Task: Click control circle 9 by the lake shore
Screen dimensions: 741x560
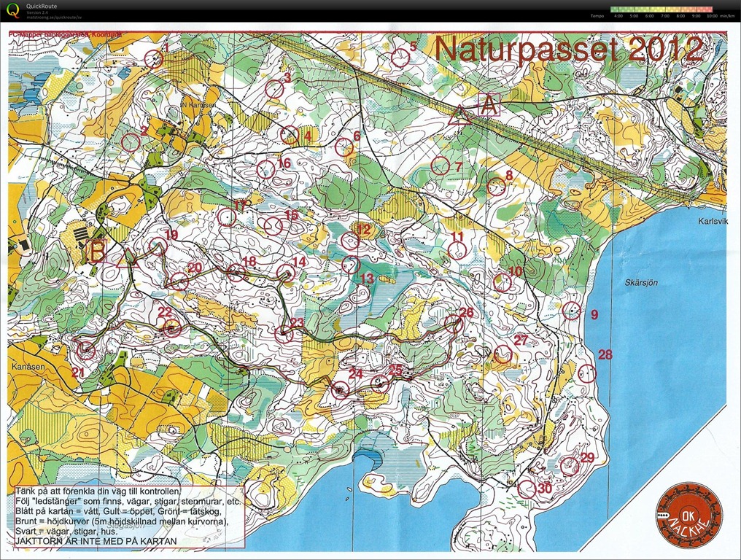Action: (x=573, y=311)
